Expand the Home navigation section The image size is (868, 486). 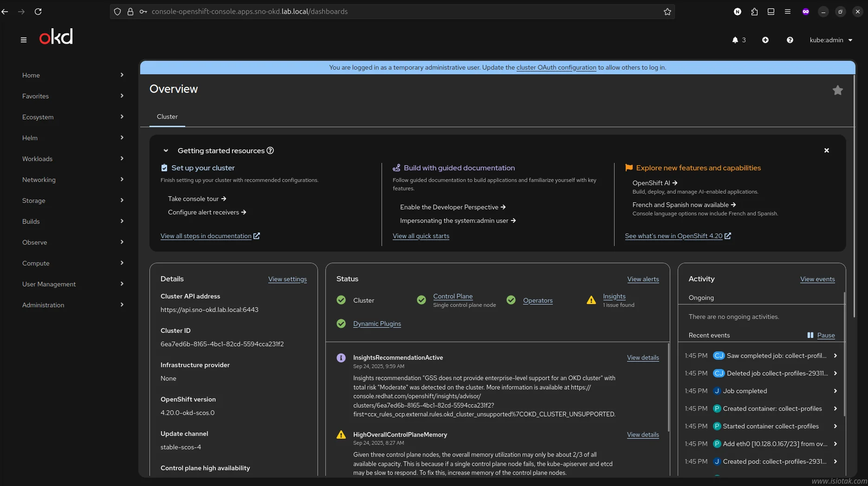[x=73, y=75]
